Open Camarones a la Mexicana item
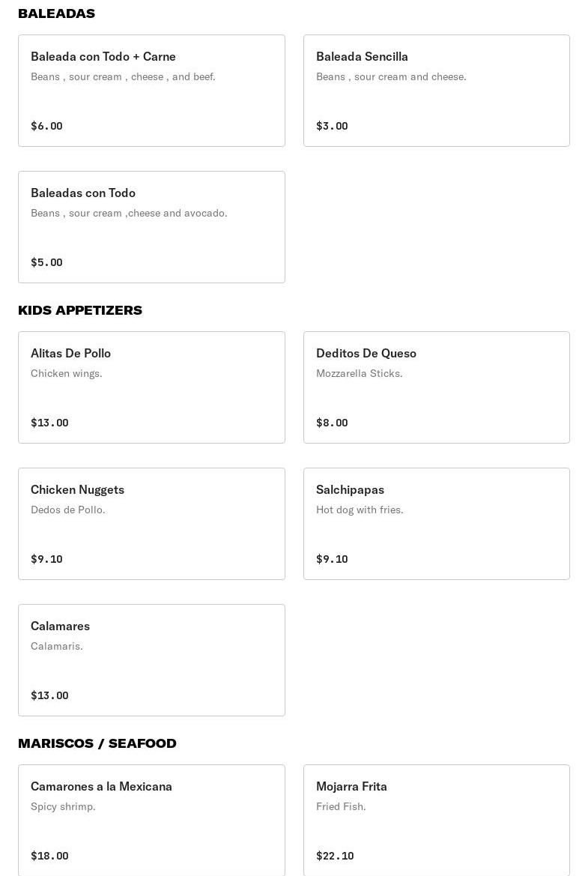 [151, 820]
